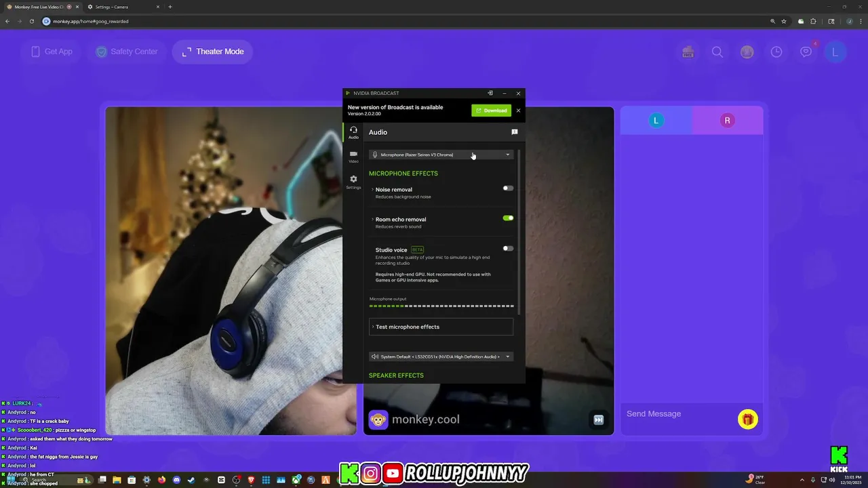This screenshot has width=868, height=488.
Task: Open the Microphone (Razer Seiren V3 Chroma) dropdown
Action: [x=441, y=155]
